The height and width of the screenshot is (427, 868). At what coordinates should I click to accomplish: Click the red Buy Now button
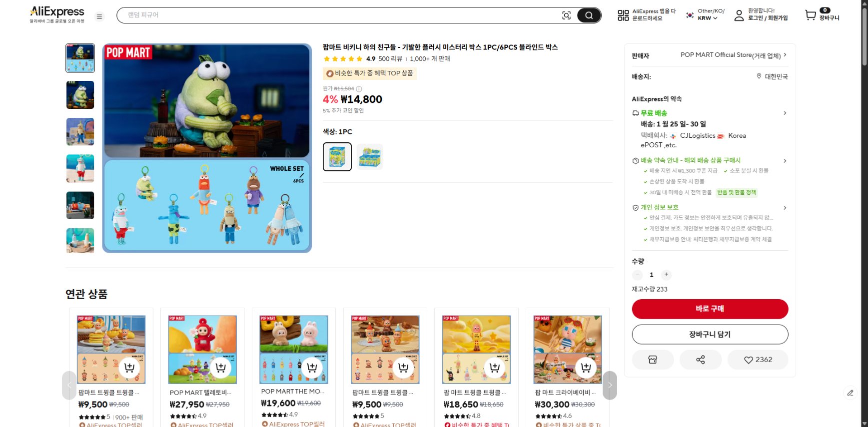coord(710,309)
